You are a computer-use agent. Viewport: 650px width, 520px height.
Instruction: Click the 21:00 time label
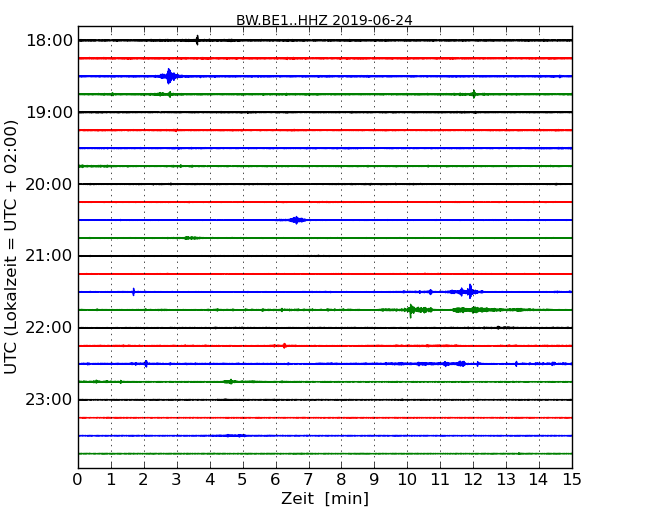pyautogui.click(x=49, y=256)
